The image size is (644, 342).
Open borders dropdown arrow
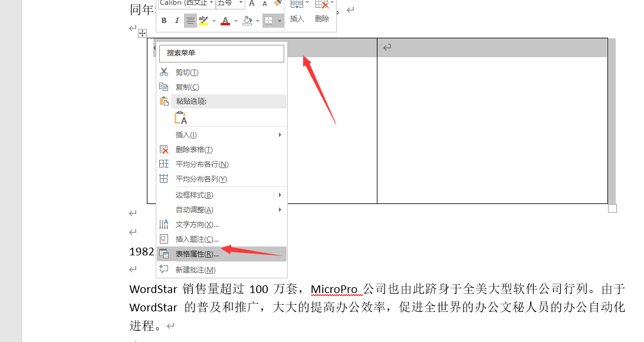280,21
